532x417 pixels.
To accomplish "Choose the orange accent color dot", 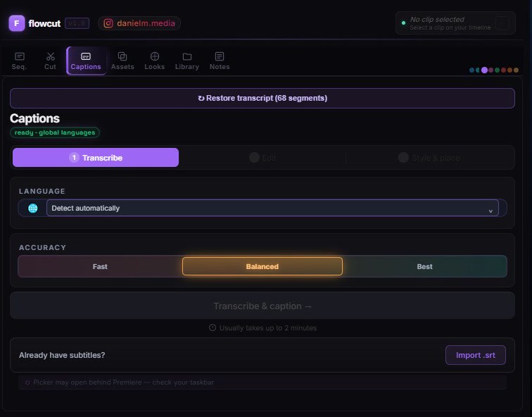I will (509, 70).
